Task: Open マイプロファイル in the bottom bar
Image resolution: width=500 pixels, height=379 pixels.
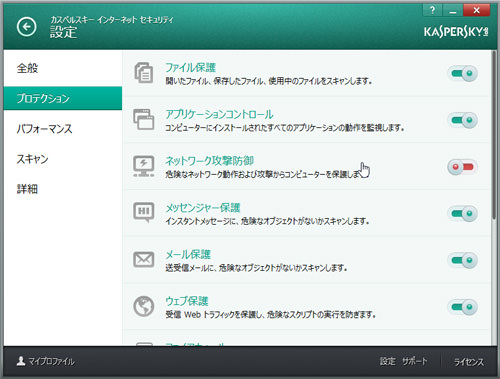Action: pyautogui.click(x=46, y=361)
